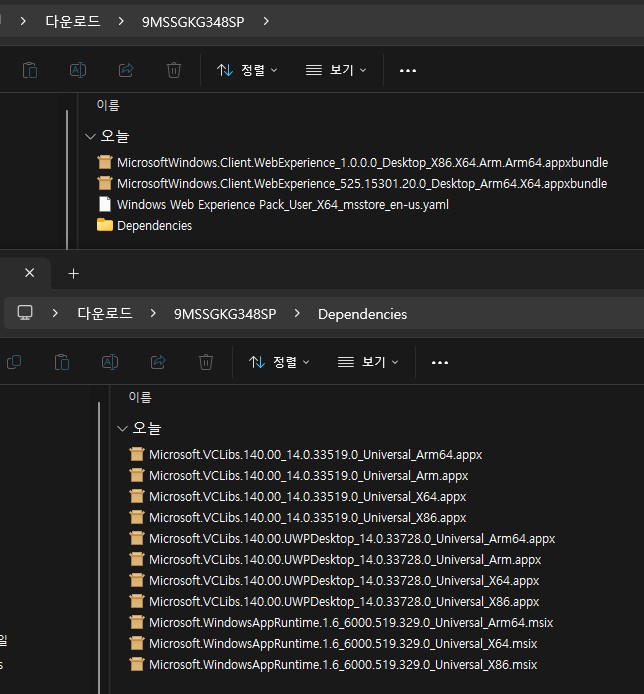Click document icon of yaml file
Screen dimensions: 644x694
tap(104, 204)
